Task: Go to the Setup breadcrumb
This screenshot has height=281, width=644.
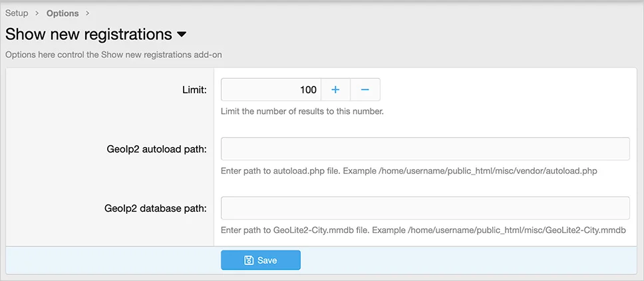Action: [x=17, y=13]
